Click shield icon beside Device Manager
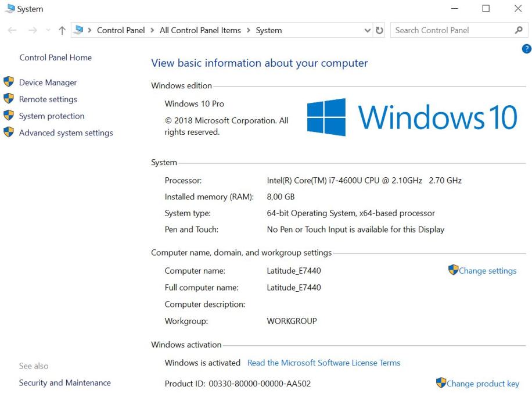The height and width of the screenshot is (401, 532). (9, 82)
